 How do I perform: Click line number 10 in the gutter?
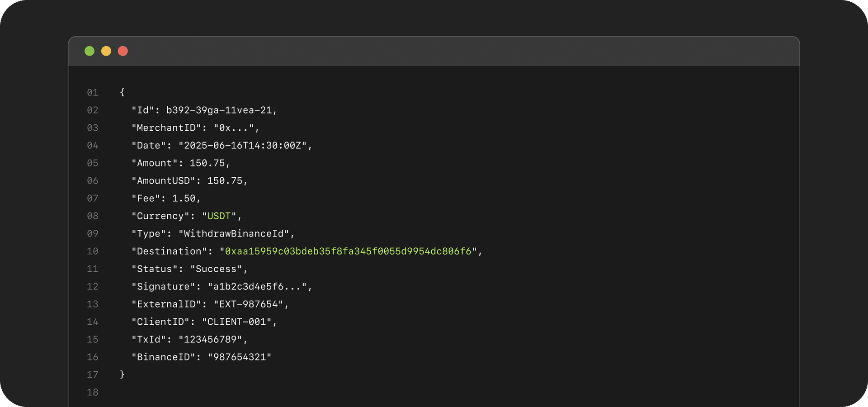(x=93, y=251)
